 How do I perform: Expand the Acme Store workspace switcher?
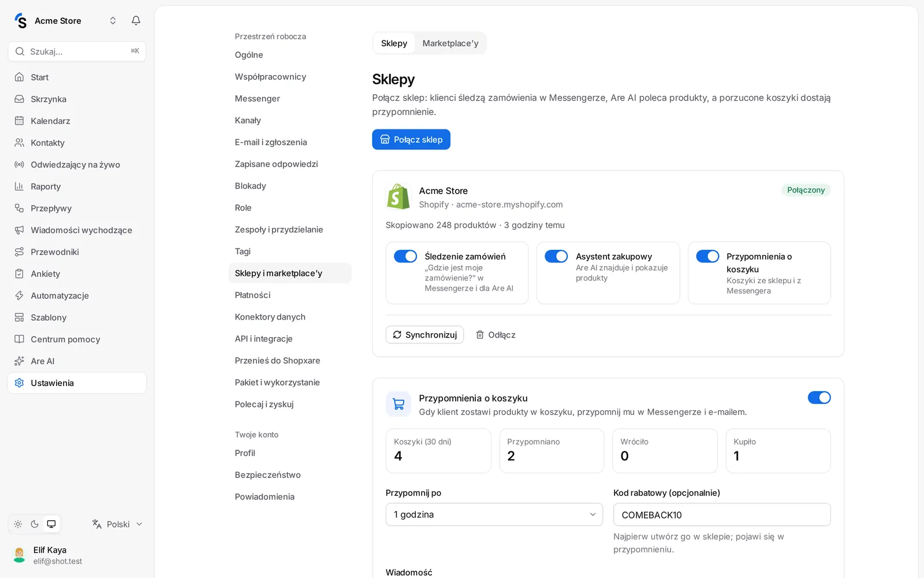tap(113, 21)
